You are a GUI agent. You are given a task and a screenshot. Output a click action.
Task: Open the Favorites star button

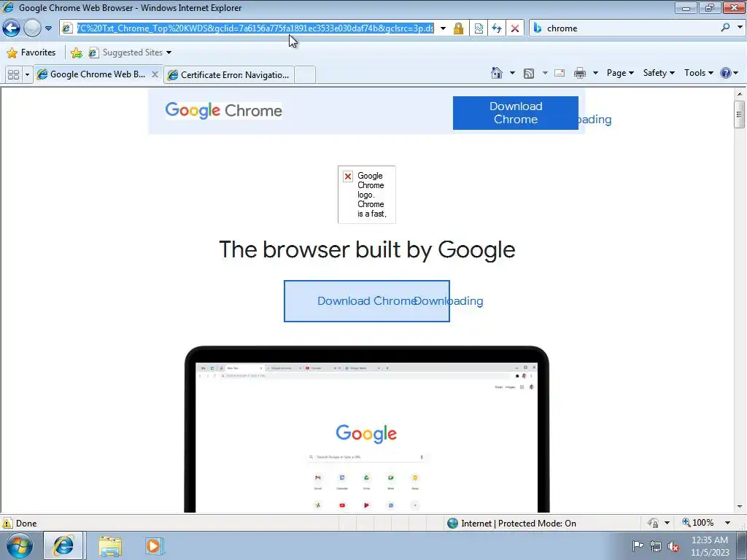(31, 52)
